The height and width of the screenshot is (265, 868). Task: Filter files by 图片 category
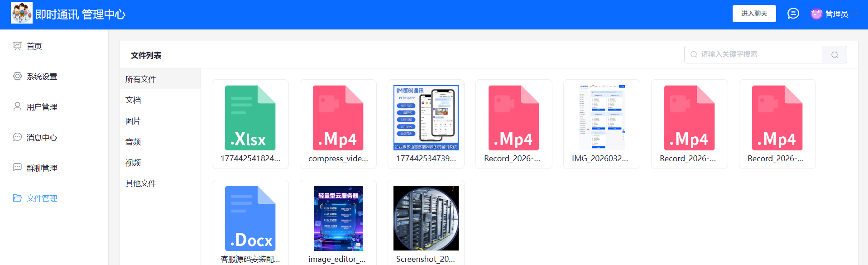coord(133,121)
